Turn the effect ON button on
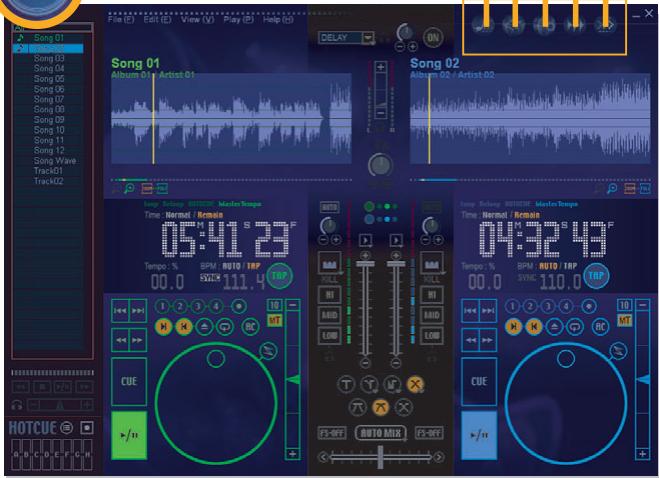Image resolution: width=659 pixels, height=478 pixels. coord(433,38)
